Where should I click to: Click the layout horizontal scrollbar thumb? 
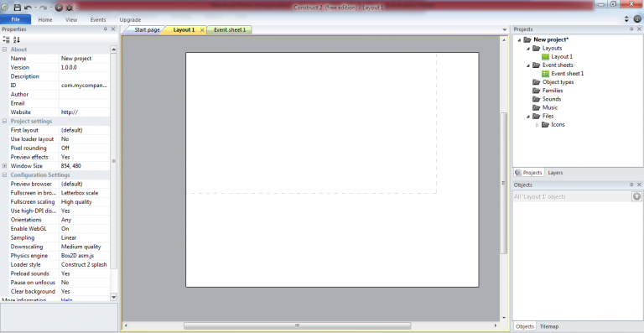coord(297,325)
